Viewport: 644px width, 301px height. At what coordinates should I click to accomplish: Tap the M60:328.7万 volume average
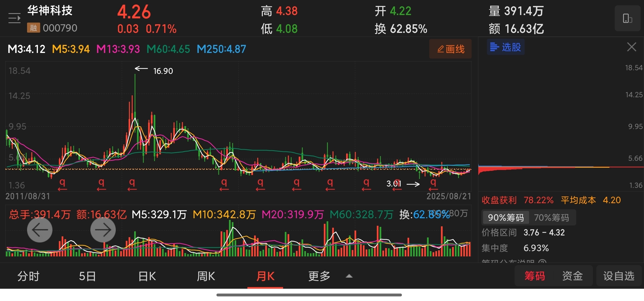tap(361, 214)
